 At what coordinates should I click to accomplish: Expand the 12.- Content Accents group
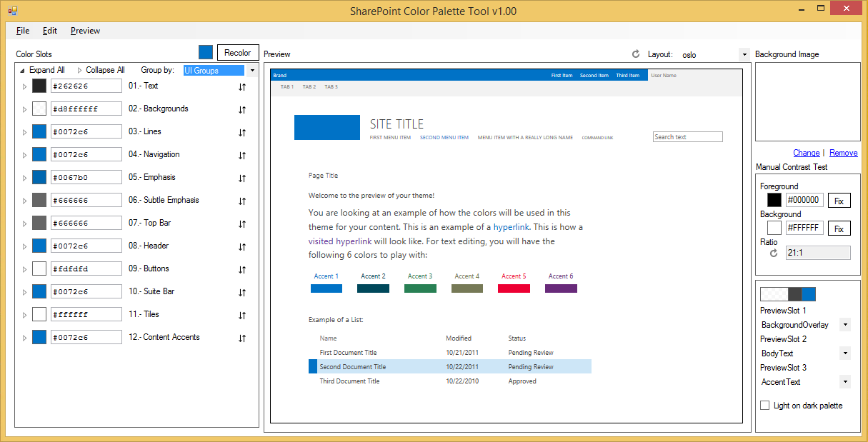point(24,338)
